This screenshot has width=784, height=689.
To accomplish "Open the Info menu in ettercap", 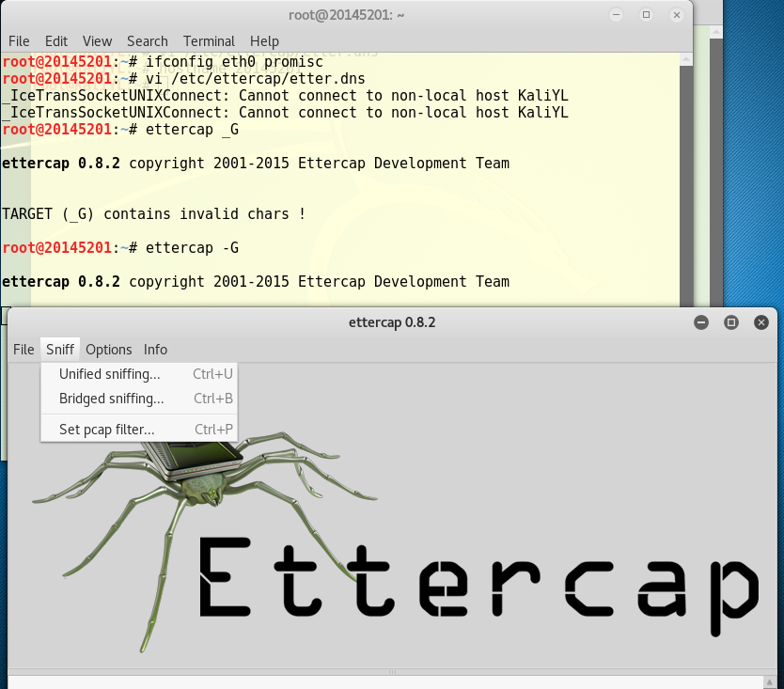I will pos(155,350).
